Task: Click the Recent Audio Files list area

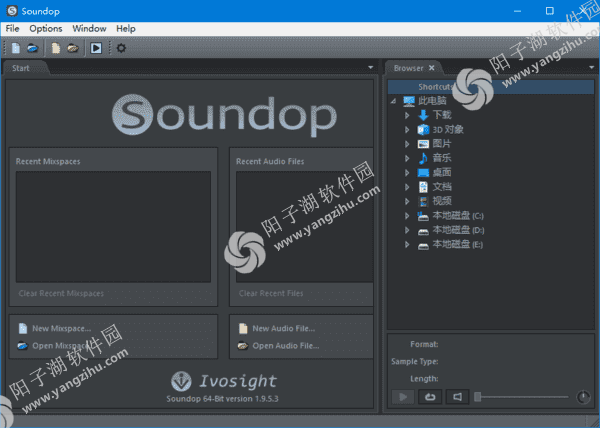Action: coord(305,227)
